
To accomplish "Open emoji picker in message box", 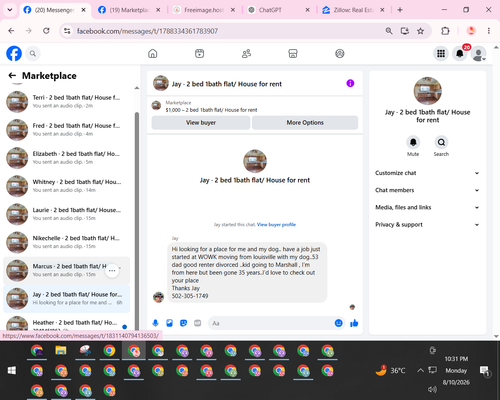I will 338,323.
